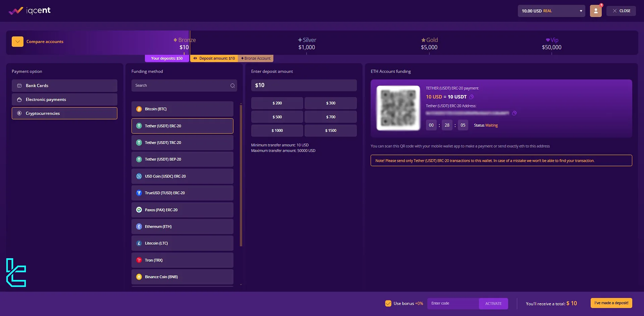
Task: Select the Bank Cards payment option
Action: 64,86
